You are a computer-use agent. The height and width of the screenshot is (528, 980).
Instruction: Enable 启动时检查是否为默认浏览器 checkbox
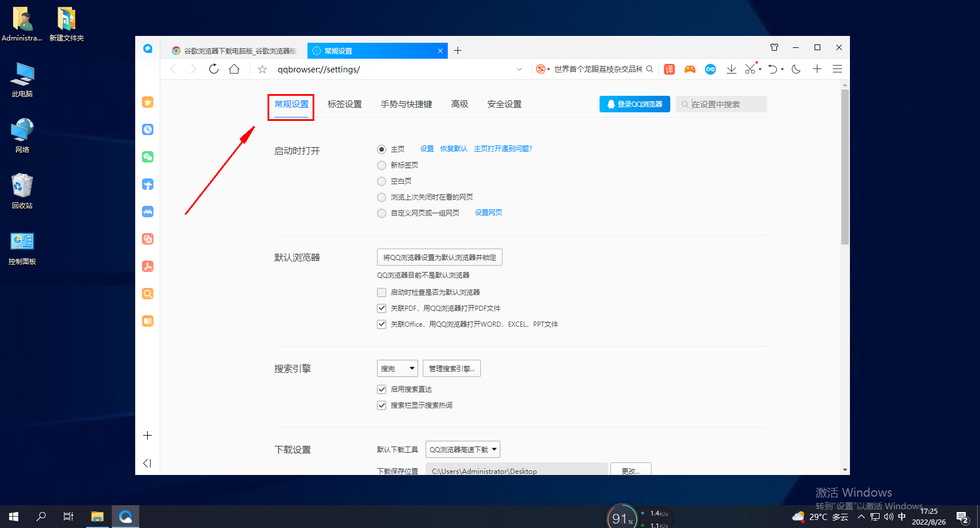382,292
